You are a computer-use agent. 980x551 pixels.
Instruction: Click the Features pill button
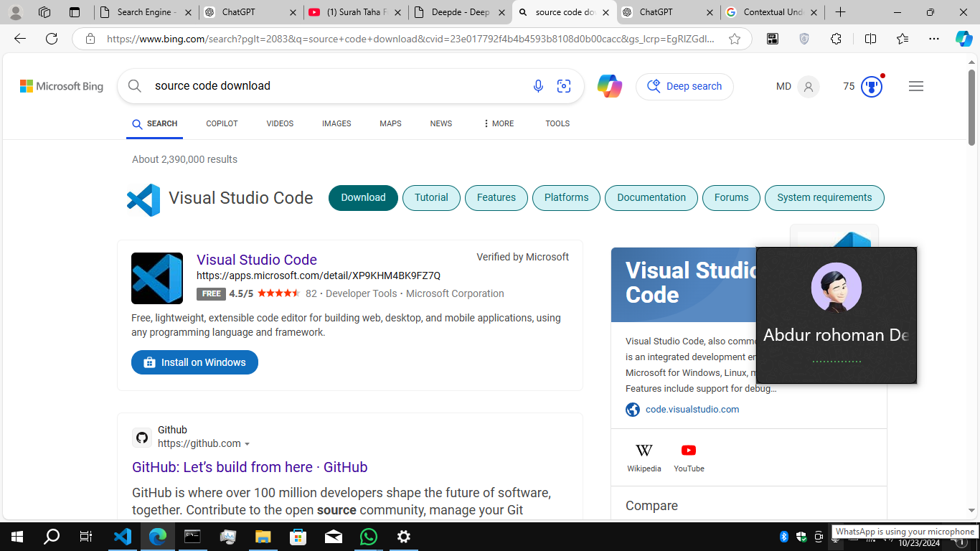tap(496, 197)
